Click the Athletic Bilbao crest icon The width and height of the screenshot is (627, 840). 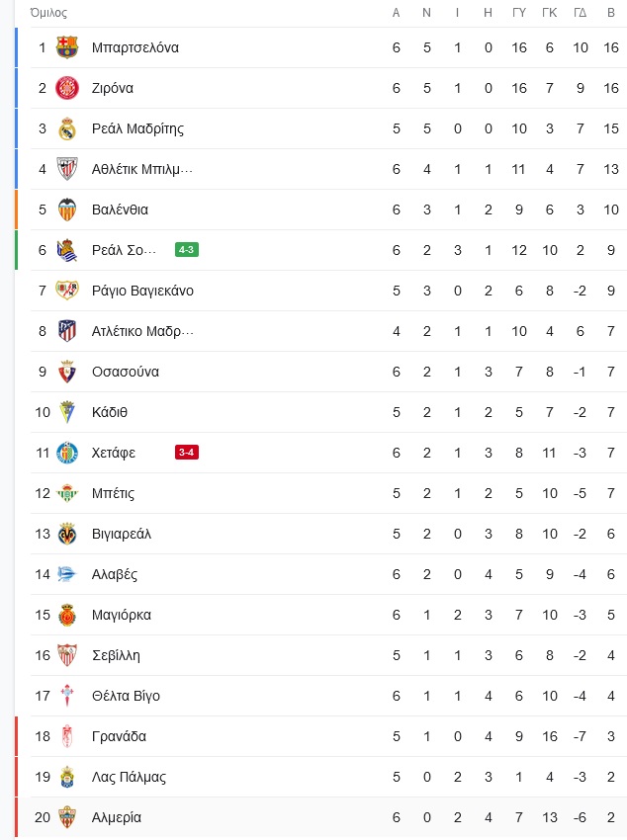[67, 169]
